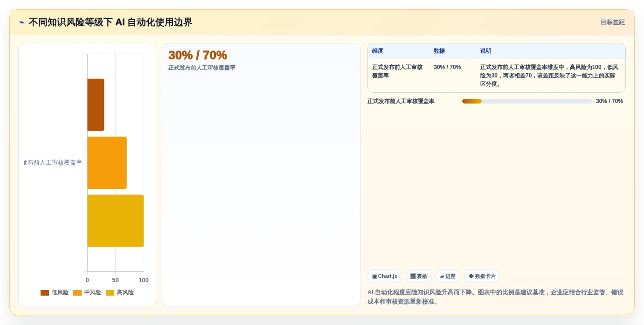The image size is (644, 325).
Task: Click the 30% / 70% table cell
Action: point(447,67)
